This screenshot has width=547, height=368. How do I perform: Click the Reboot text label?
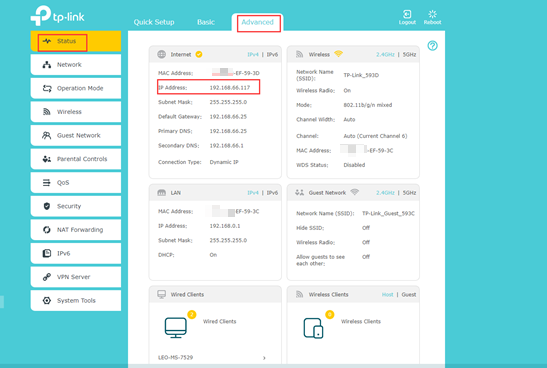tap(433, 22)
